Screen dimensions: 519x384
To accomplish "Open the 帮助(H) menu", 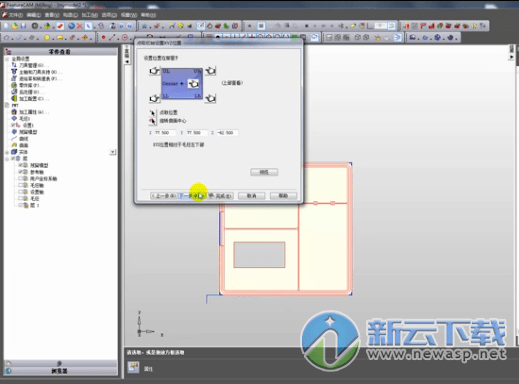I will [x=148, y=15].
